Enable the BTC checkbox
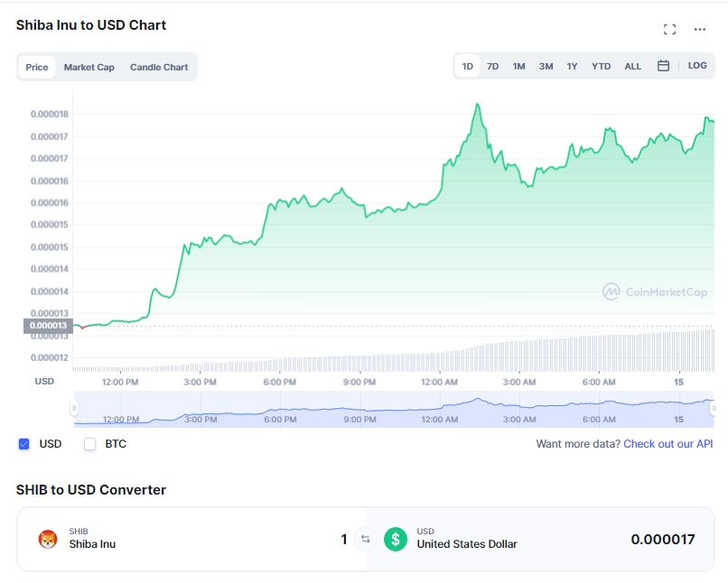 [x=89, y=444]
